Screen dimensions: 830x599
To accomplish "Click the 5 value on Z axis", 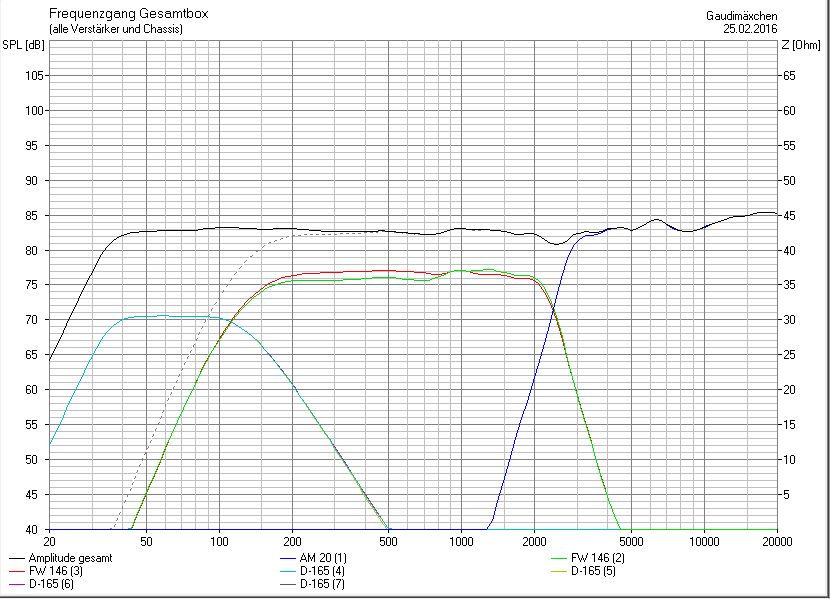I will (787, 495).
